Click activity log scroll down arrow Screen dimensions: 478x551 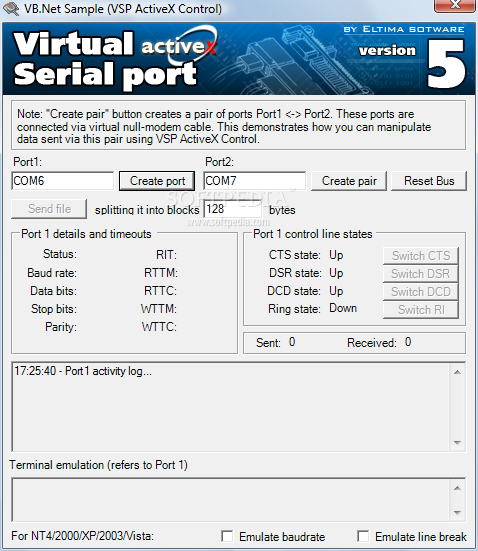click(457, 443)
